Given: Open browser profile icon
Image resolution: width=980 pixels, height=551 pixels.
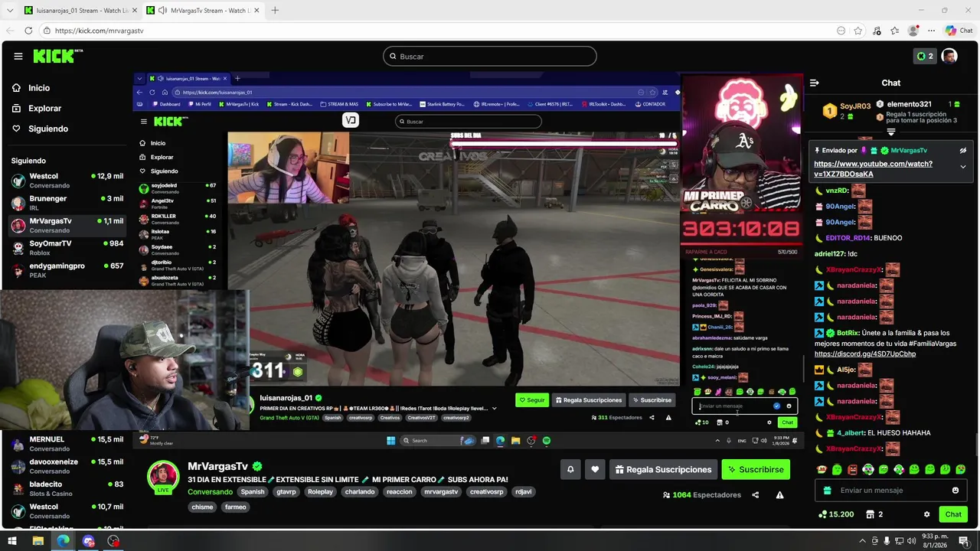Looking at the screenshot, I should (x=913, y=31).
